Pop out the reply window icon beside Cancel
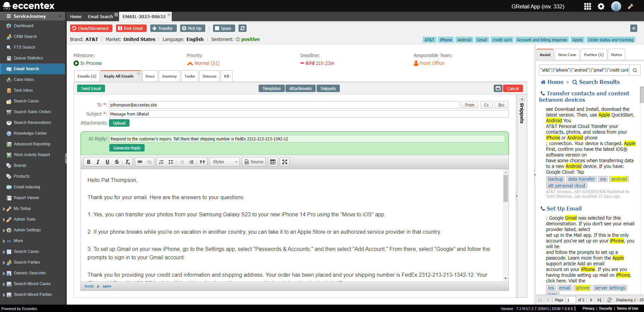The width and height of the screenshot is (644, 312). tap(498, 88)
